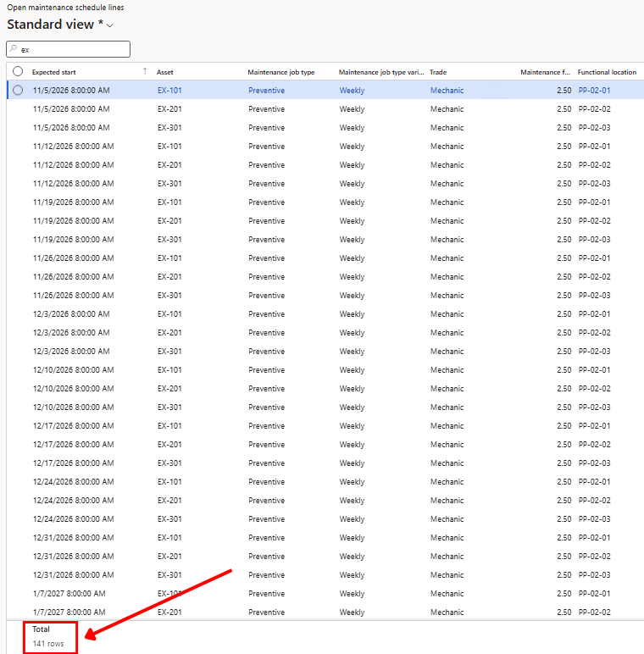Click 11/19/2026 8:00:00 AM cell for EX-101
The image size is (644, 654).
click(74, 202)
